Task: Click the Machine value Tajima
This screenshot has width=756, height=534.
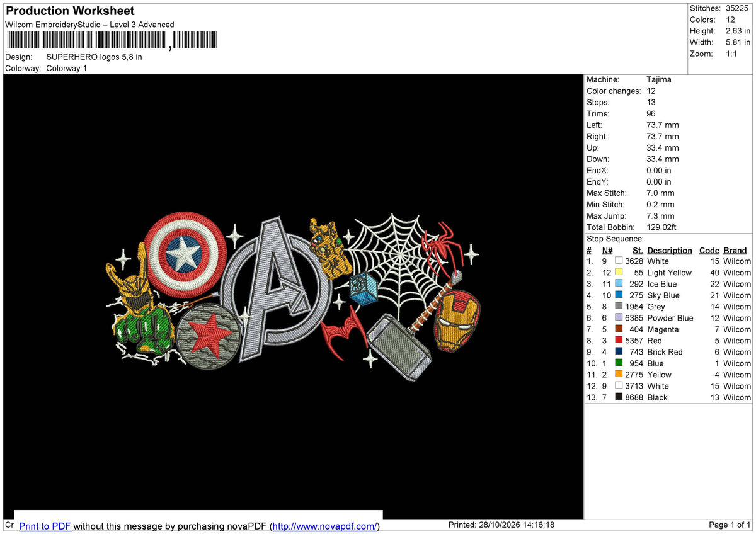Action: pyautogui.click(x=658, y=79)
